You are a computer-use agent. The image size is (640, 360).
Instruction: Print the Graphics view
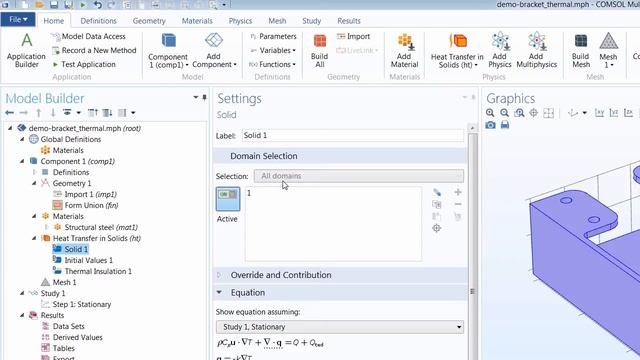505,125
